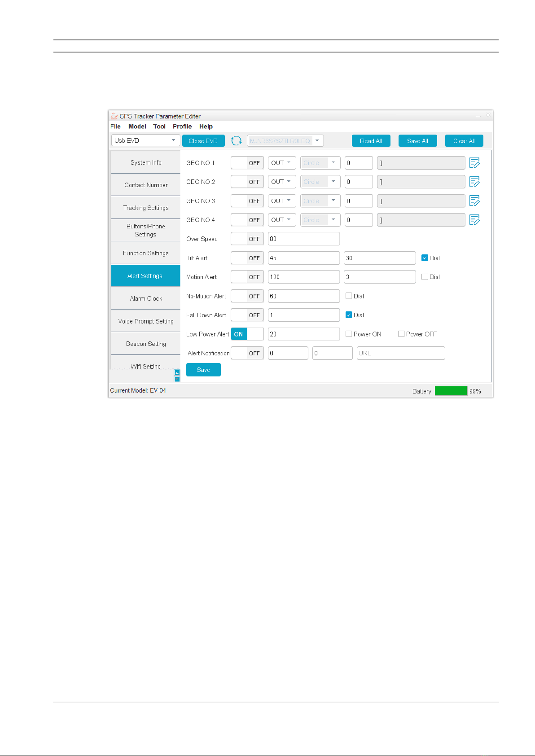535x756 pixels.
Task: Check the No-Motion Alert Dial checkbox
Action: click(x=349, y=296)
